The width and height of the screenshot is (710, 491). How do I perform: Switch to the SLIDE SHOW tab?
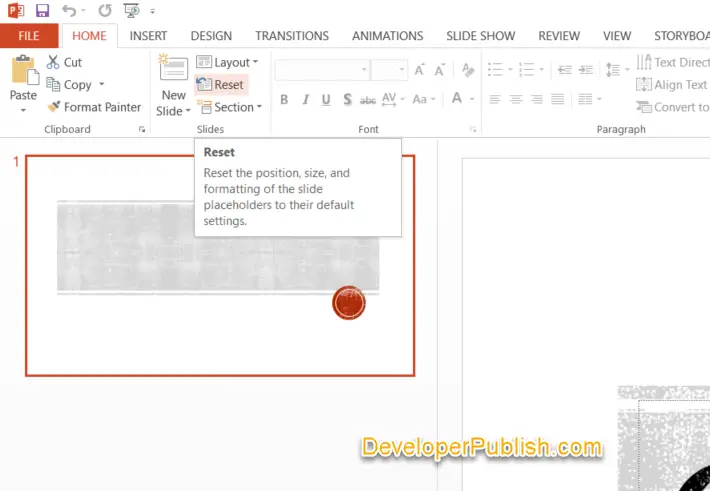(x=480, y=36)
